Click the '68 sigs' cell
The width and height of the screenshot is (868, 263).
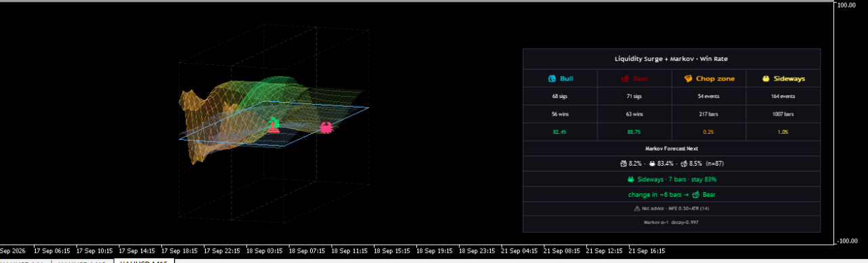pyautogui.click(x=559, y=97)
